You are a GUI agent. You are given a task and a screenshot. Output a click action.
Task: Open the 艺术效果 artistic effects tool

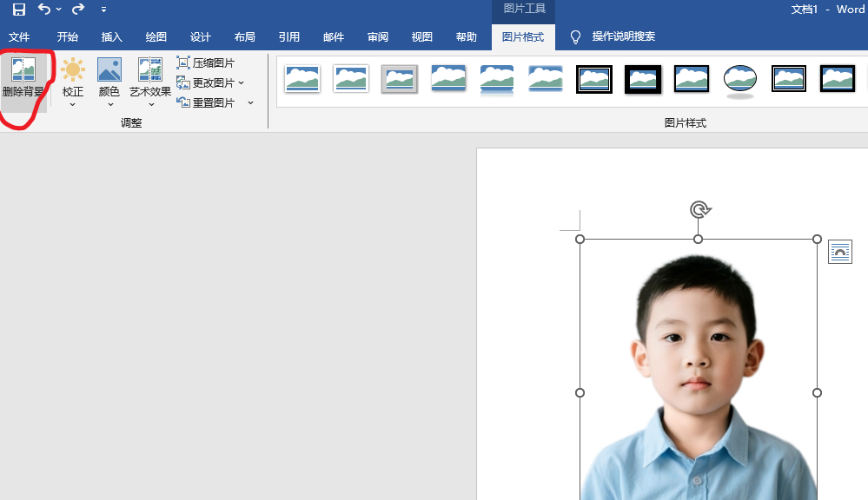click(150, 82)
